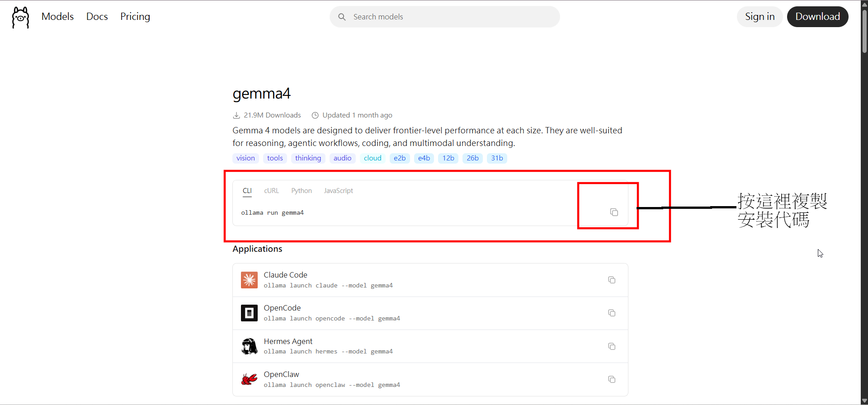Copy the Hermes Agent launch command

(612, 346)
